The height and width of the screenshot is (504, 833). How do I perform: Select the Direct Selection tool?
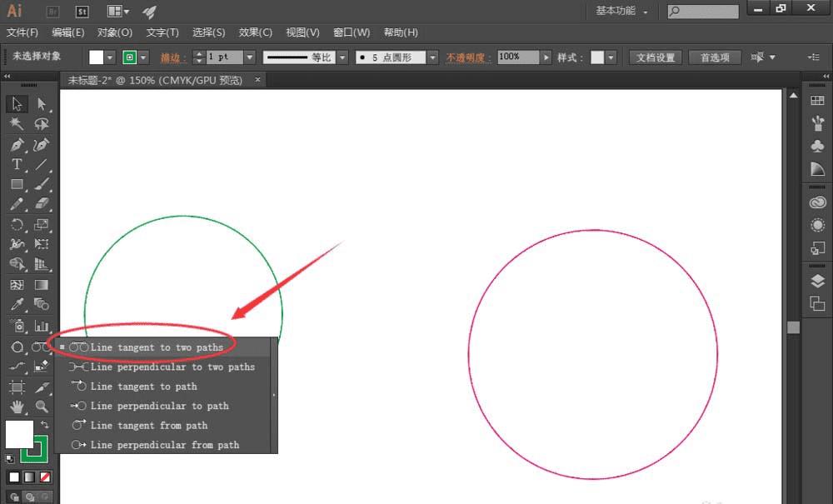tap(42, 103)
